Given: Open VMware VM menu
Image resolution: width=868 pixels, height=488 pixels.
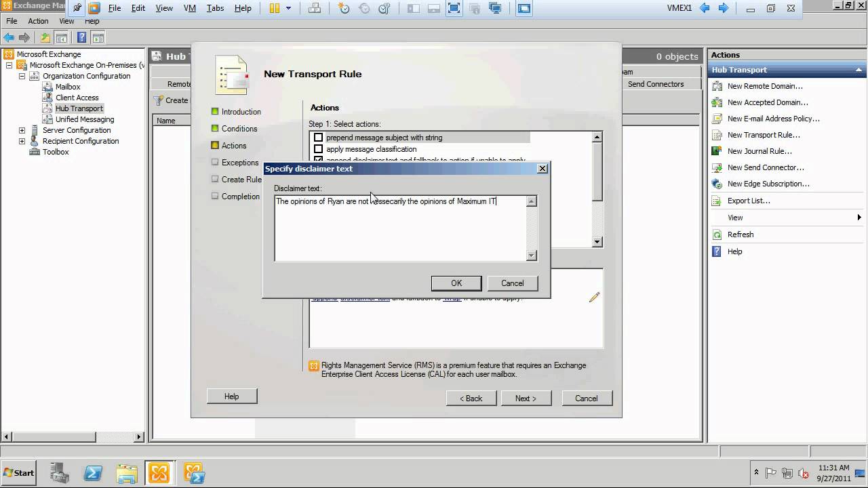Looking at the screenshot, I should pyautogui.click(x=190, y=8).
